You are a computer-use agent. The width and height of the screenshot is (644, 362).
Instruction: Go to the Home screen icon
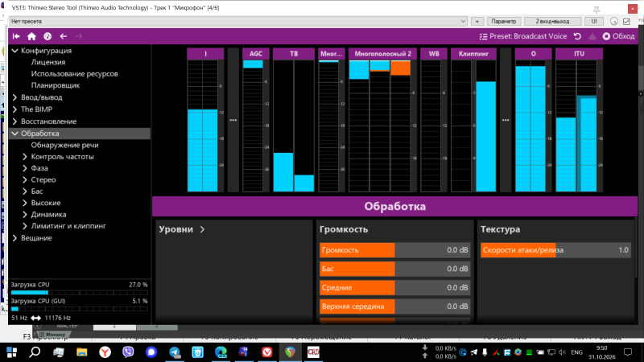pos(31,36)
